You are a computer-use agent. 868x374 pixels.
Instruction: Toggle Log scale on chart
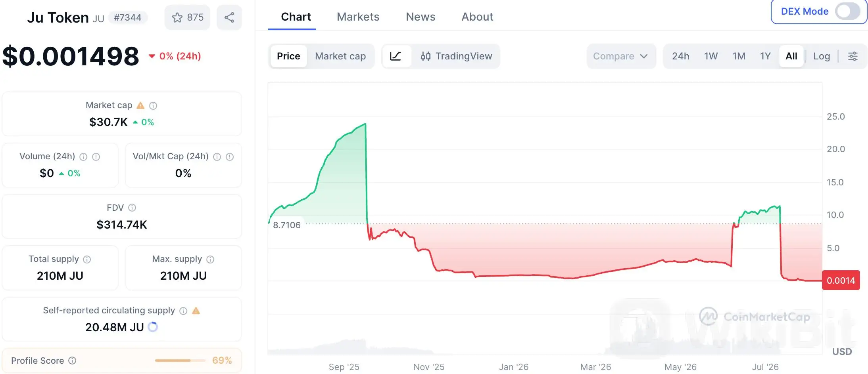(x=822, y=56)
